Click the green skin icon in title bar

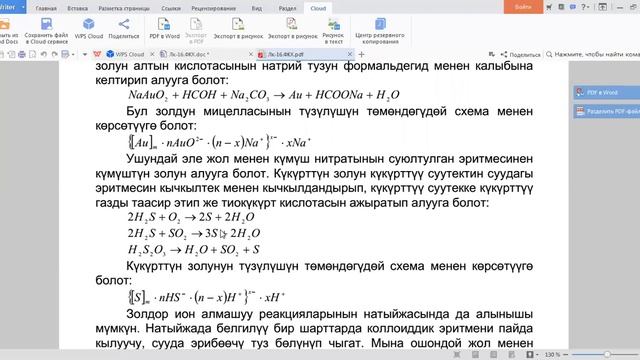coord(561,7)
